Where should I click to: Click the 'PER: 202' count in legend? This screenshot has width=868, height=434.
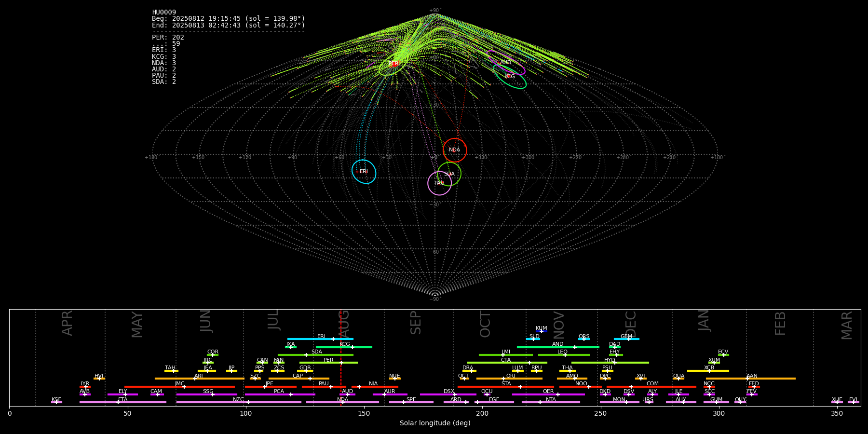[x=168, y=38]
